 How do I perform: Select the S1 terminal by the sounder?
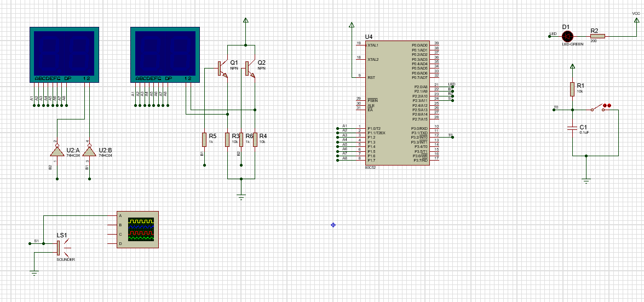(x=30, y=244)
